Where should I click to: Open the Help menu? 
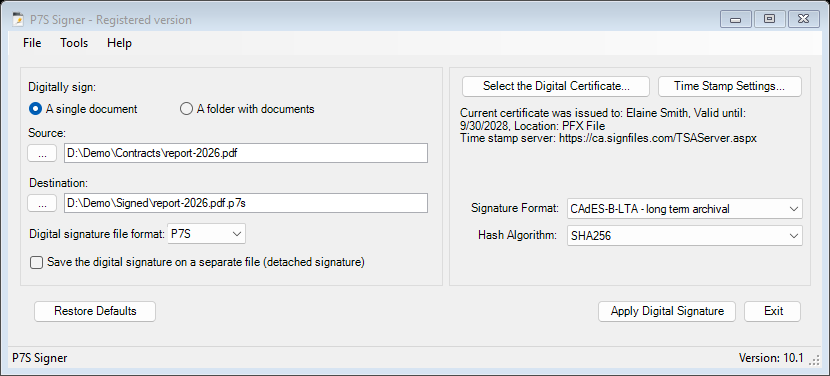click(x=120, y=43)
